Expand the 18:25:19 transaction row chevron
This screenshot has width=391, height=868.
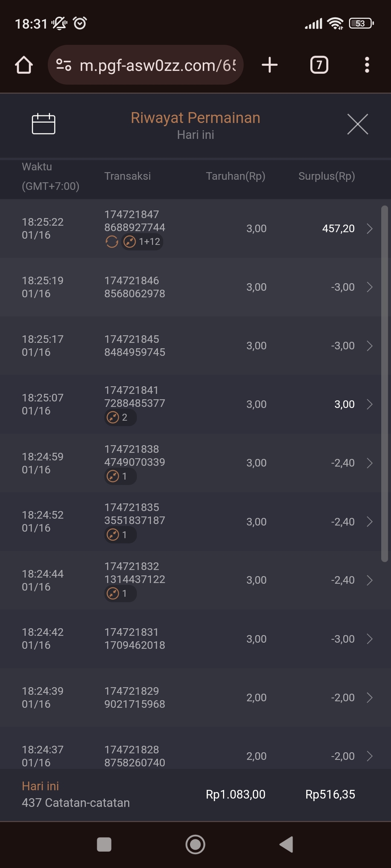point(369,287)
